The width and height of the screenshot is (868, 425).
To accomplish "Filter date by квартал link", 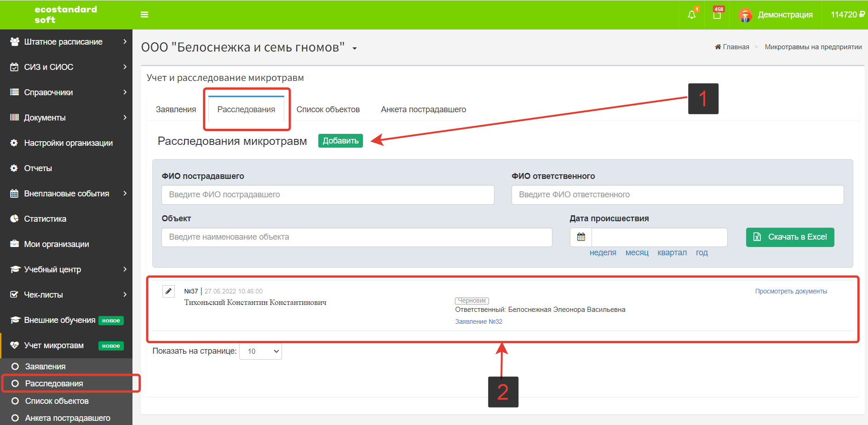I will (x=672, y=253).
